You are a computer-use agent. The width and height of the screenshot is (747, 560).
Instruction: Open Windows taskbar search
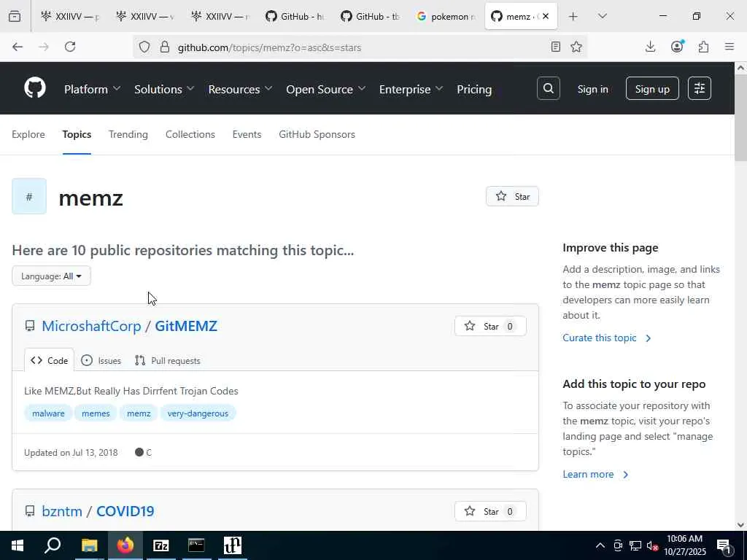tap(53, 545)
